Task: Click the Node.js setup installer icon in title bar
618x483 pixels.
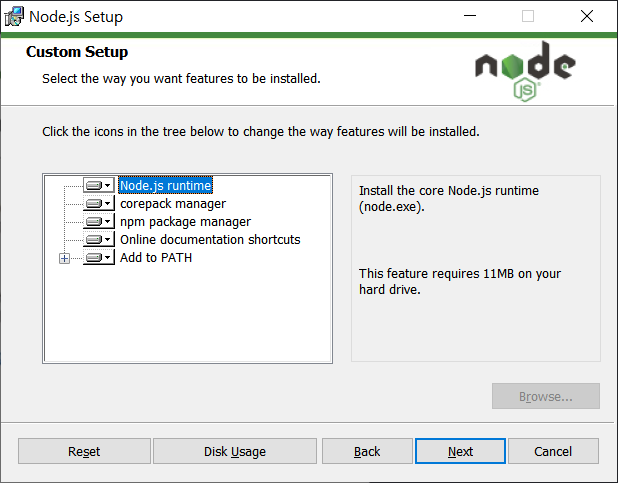Action: (14, 17)
